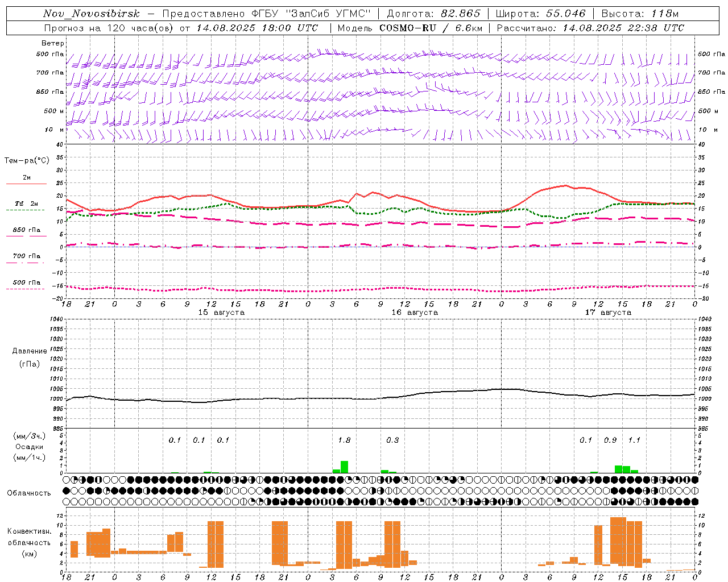The width and height of the screenshot is (728, 582).
Task: Click the tallest green precipitation bar
Action: point(344,467)
